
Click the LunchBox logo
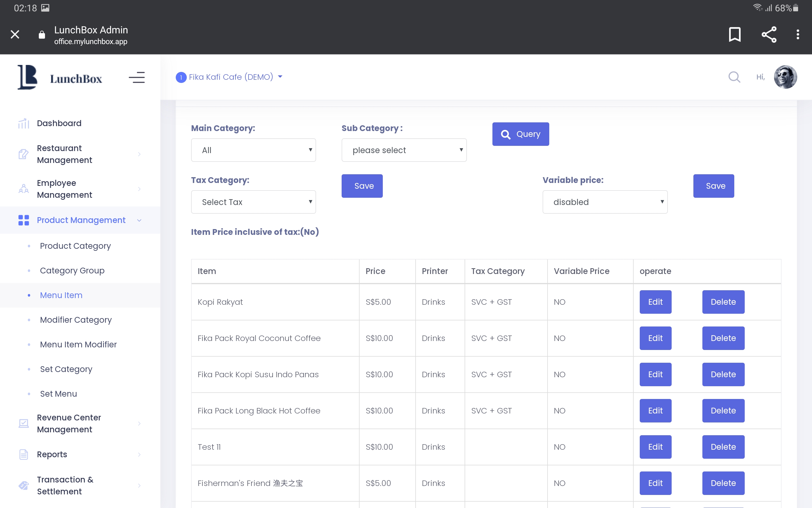pyautogui.click(x=60, y=78)
